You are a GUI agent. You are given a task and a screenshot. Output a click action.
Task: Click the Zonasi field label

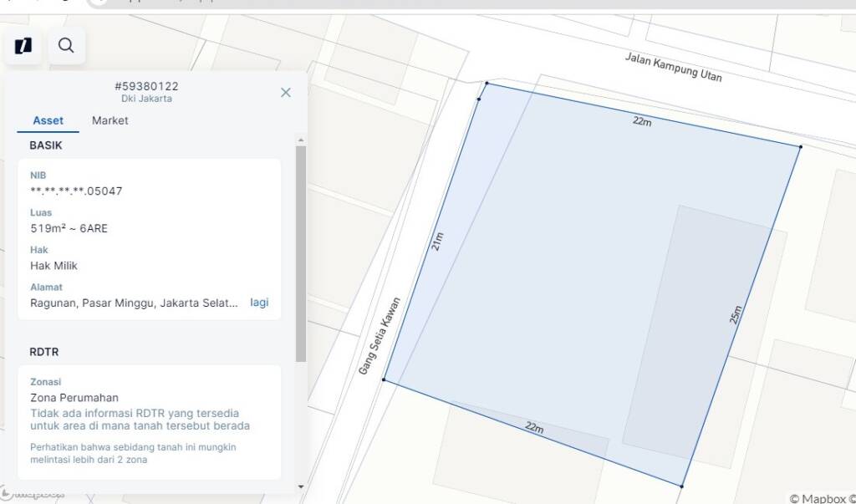45,382
